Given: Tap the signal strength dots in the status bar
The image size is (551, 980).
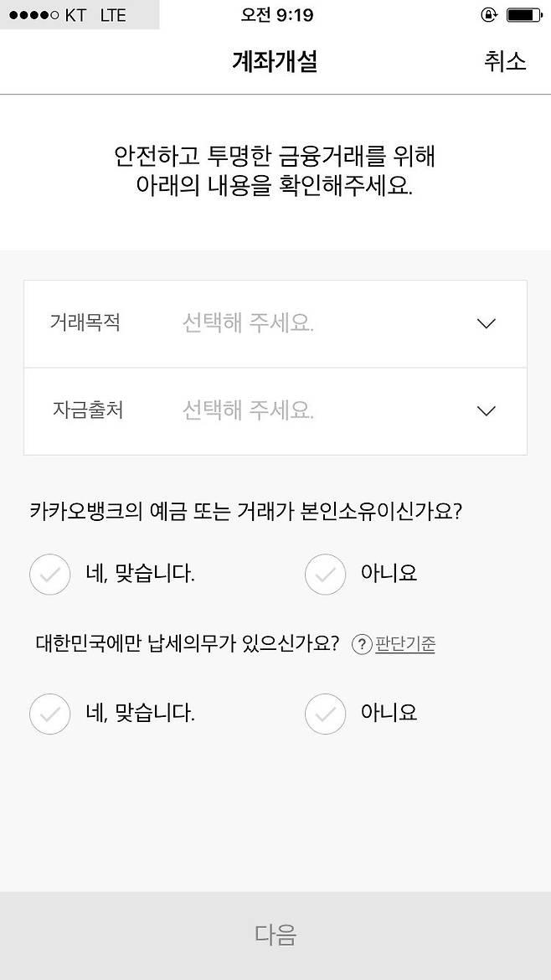Looking at the screenshot, I should tap(30, 15).
